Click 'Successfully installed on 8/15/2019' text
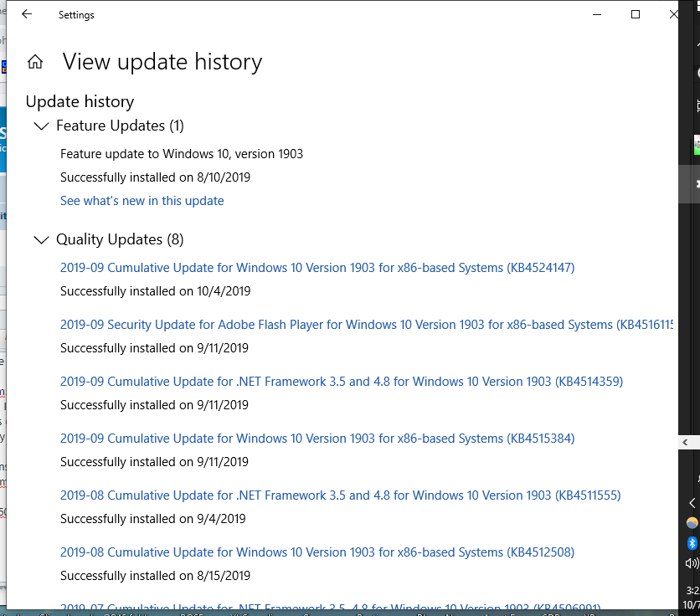Screen dimensions: 700x616 pos(156,576)
